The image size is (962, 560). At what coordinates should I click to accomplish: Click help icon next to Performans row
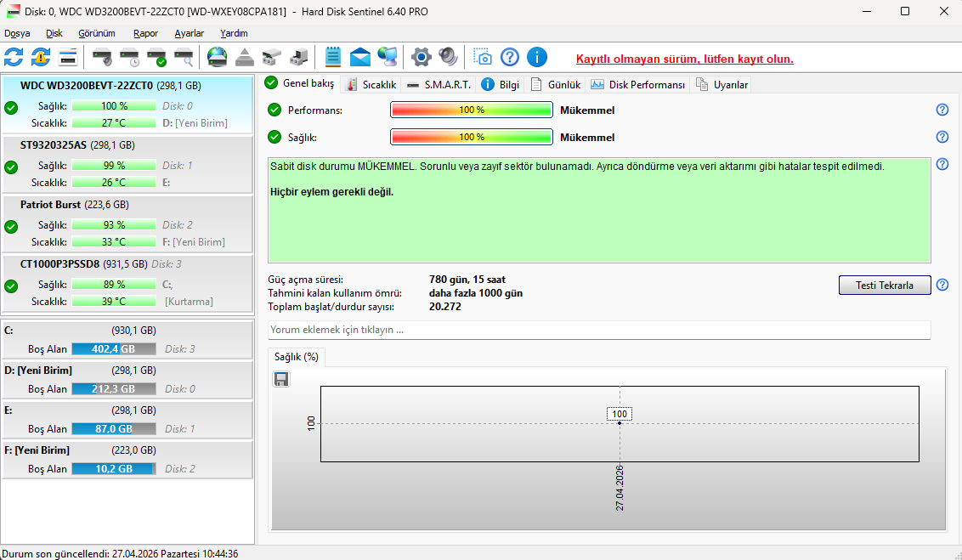click(x=942, y=110)
